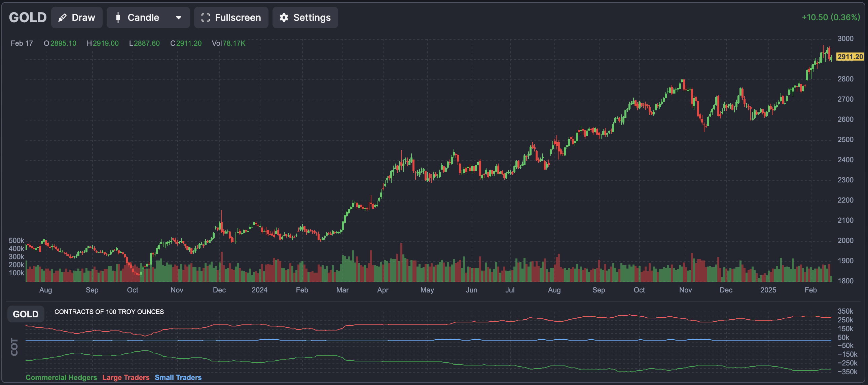Click the GOLD symbol title
Image resolution: width=868 pixels, height=385 pixels.
click(x=28, y=17)
